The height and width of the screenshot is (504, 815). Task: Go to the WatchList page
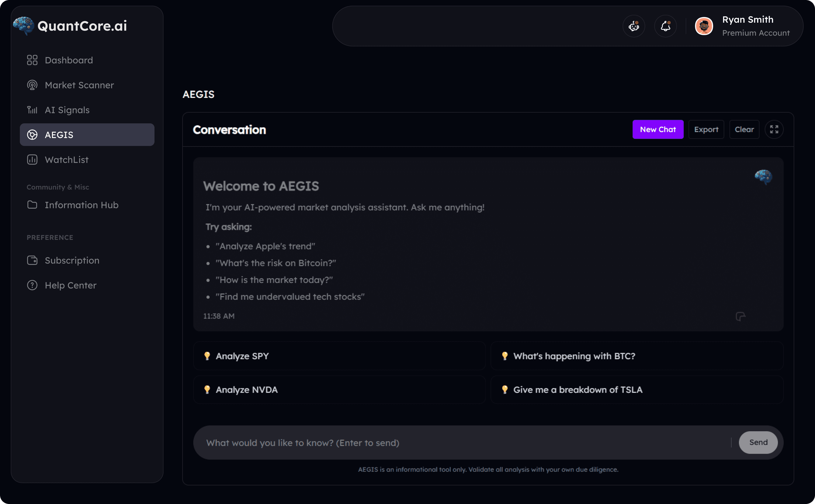point(67,160)
